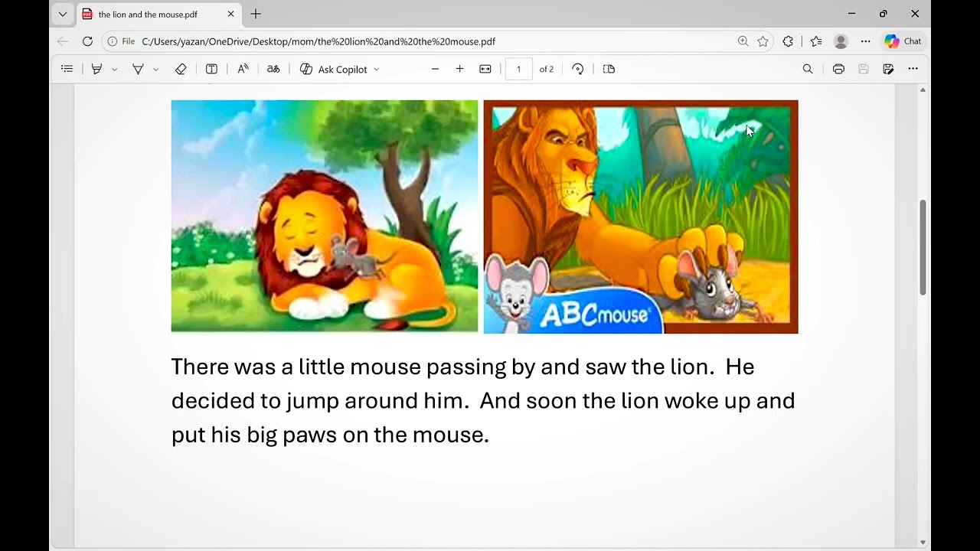980x551 pixels.
Task: Click the vertical scrollbar thumb
Action: [923, 247]
